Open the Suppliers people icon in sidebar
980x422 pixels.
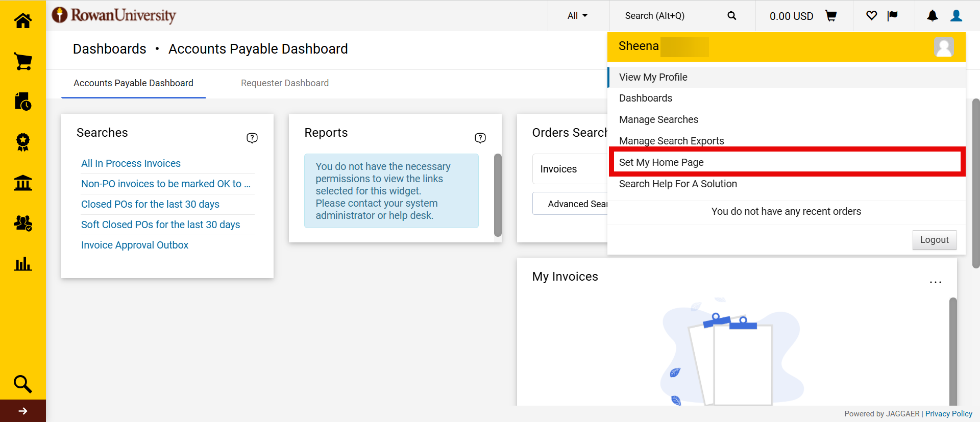[22, 223]
